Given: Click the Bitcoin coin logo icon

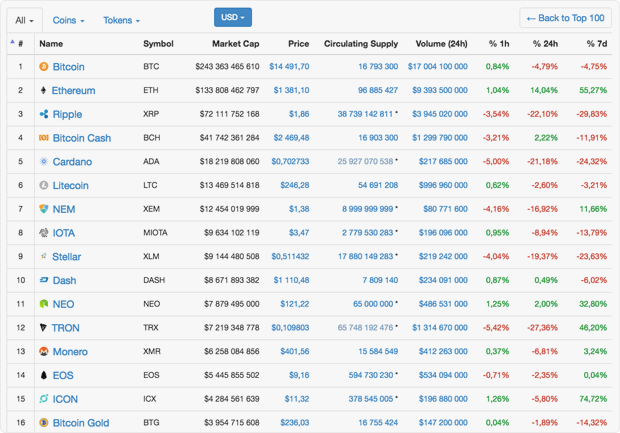Looking at the screenshot, I should click(43, 66).
